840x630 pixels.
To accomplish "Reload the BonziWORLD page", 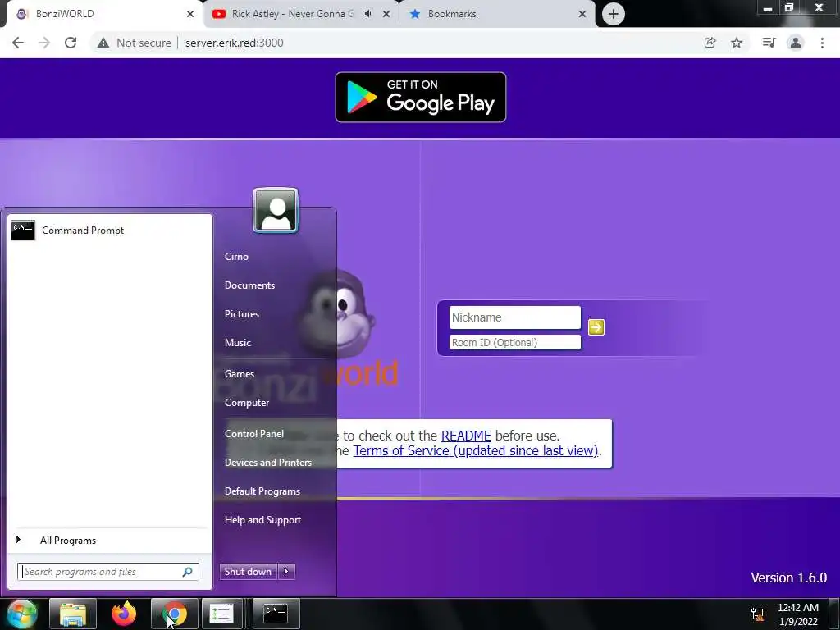I will [71, 43].
